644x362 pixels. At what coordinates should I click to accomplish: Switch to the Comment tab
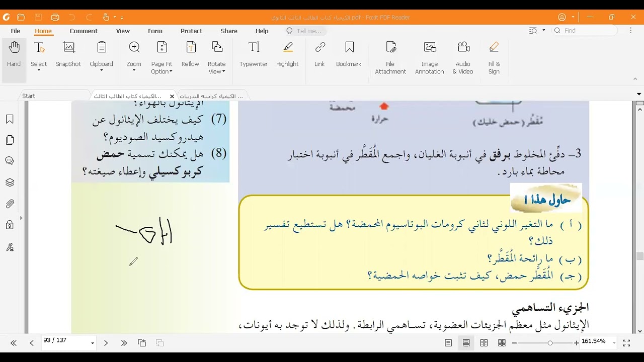(x=84, y=31)
